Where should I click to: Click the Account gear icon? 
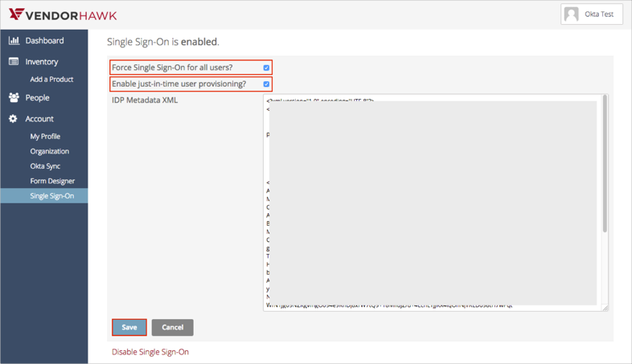(x=14, y=119)
